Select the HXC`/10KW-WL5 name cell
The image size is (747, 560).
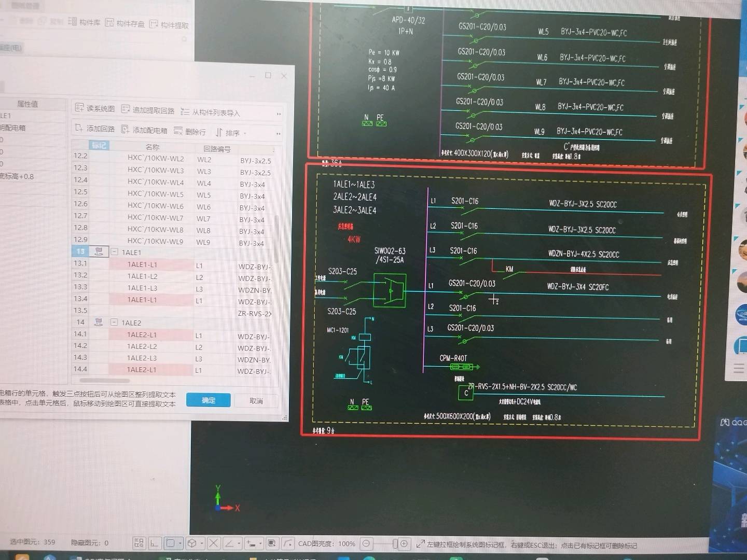[x=155, y=194]
